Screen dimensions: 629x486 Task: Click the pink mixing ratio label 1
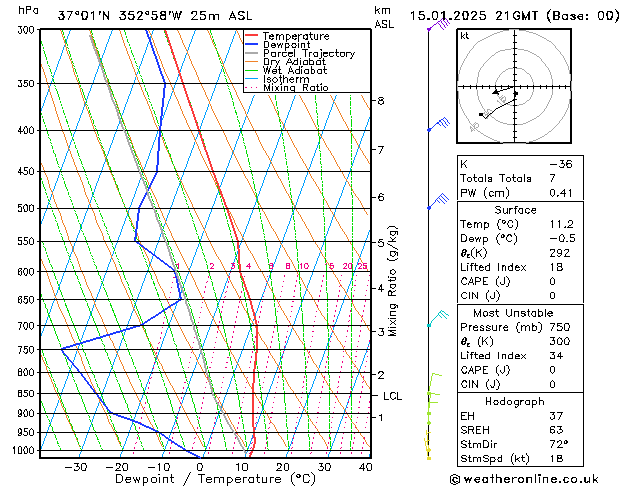point(178,266)
